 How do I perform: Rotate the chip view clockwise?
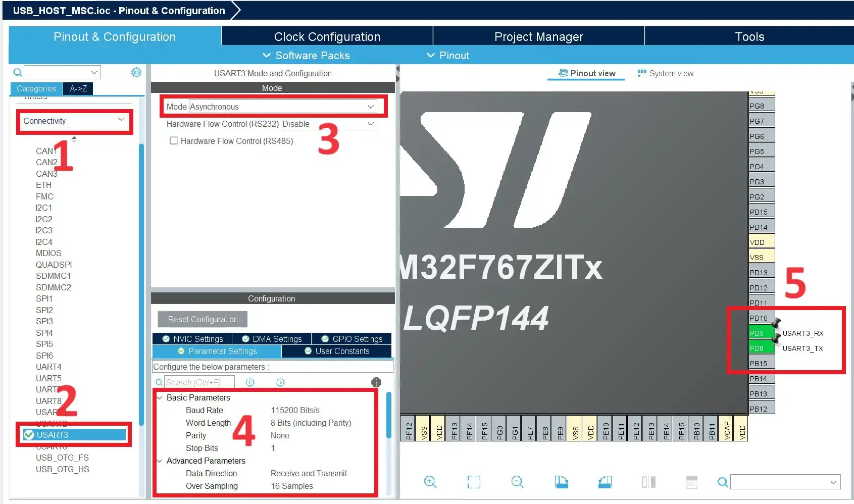561,482
